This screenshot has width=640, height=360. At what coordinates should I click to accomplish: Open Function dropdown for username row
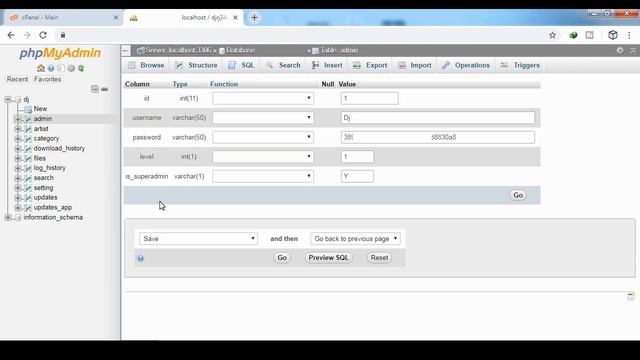263,118
